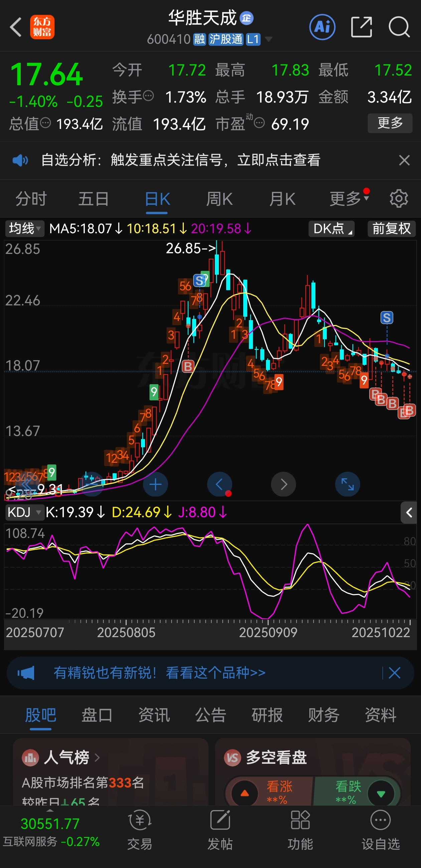Screen dimensions: 421x868
Task: Open the 前复权 adjustment selector
Action: tap(391, 229)
